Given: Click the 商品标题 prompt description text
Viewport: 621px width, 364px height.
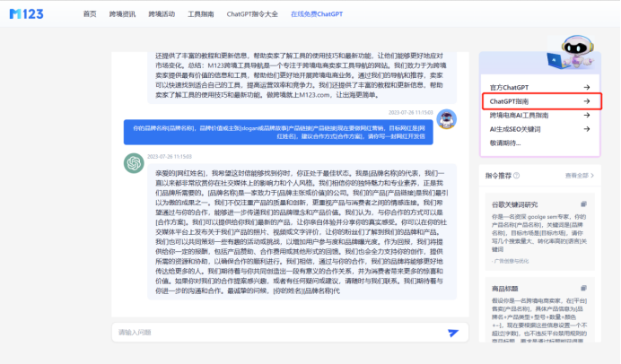Looking at the screenshot, I should pos(539,319).
